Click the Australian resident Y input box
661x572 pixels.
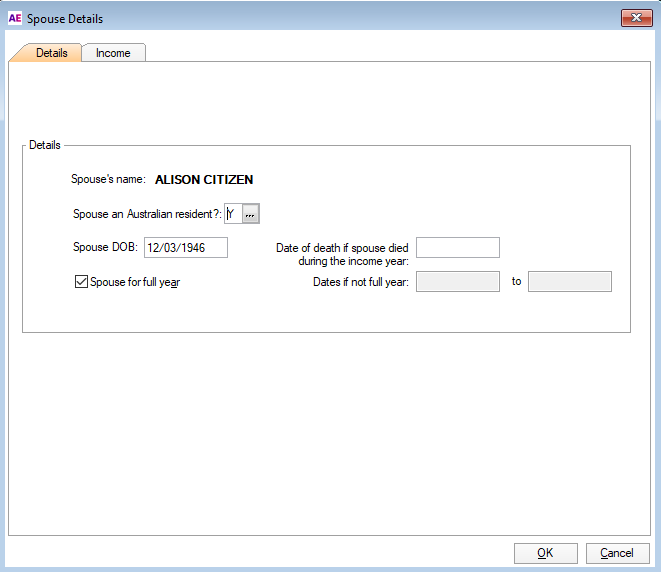pyautogui.click(x=233, y=214)
